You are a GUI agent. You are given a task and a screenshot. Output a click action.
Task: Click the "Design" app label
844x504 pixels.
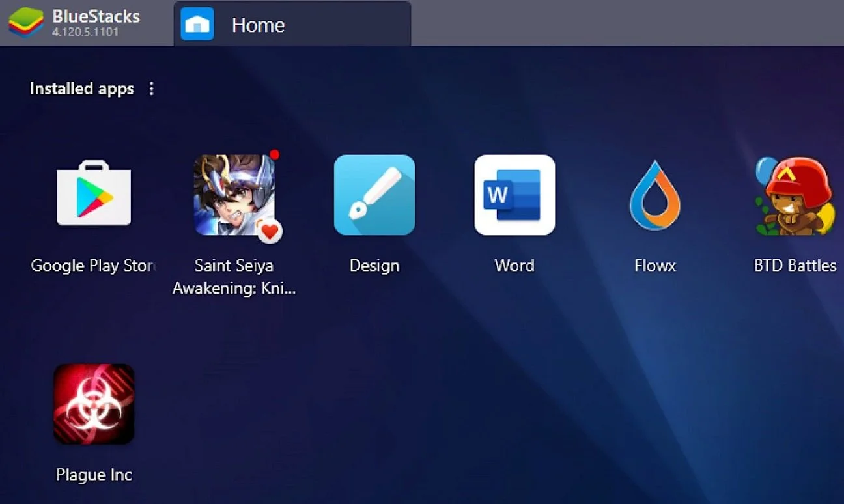click(x=374, y=266)
